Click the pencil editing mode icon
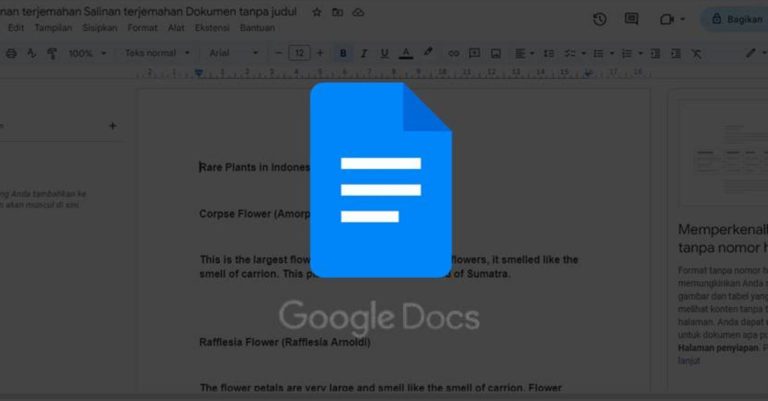Viewport: 768px width, 401px height. [750, 53]
